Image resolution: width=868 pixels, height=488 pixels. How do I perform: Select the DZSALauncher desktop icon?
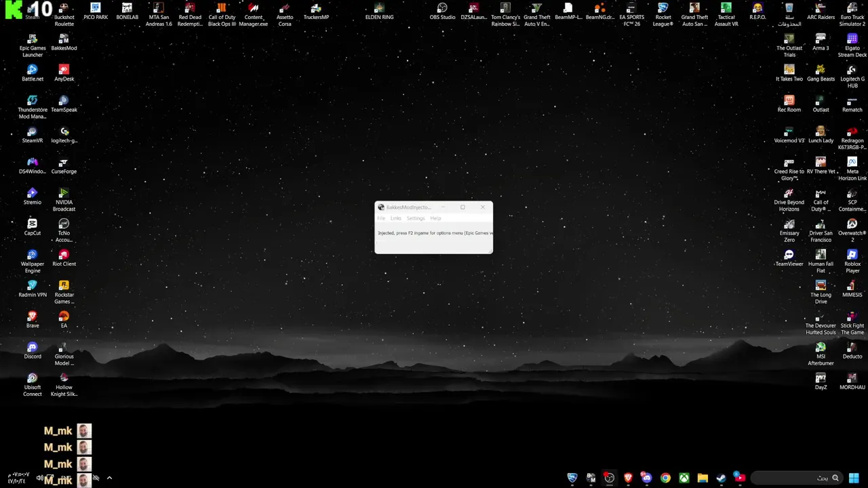point(474,12)
